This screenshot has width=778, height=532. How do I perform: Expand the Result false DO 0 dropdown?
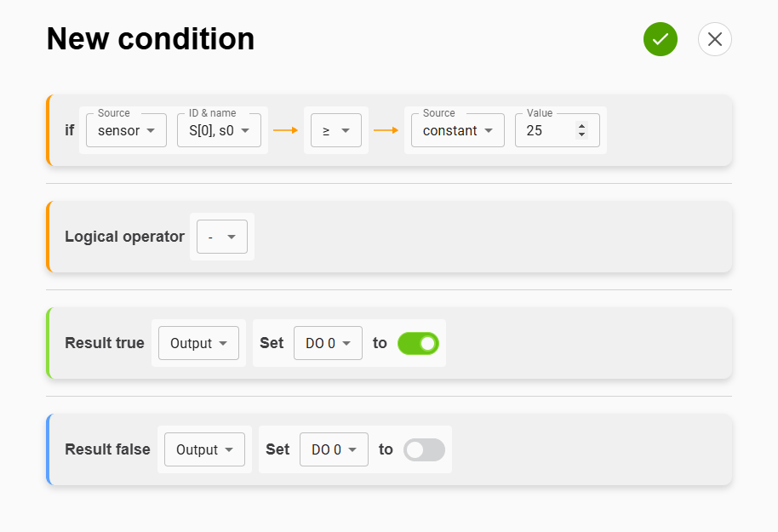(334, 449)
